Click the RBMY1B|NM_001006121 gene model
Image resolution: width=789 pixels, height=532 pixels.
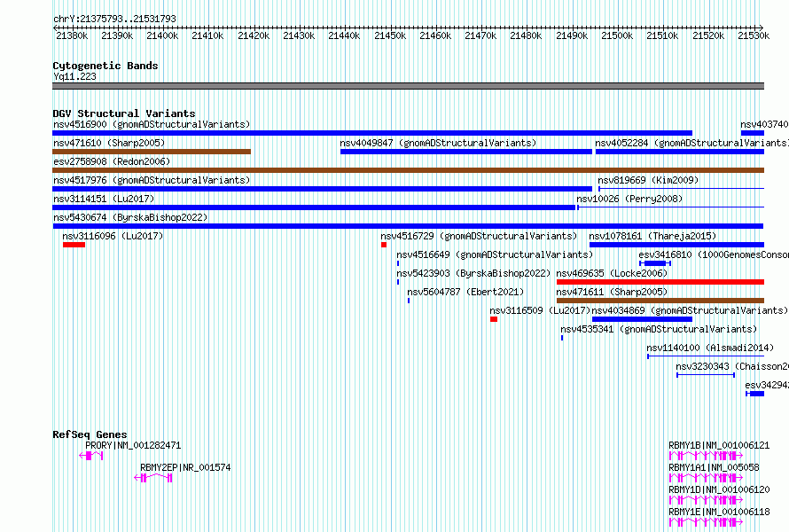706,456
